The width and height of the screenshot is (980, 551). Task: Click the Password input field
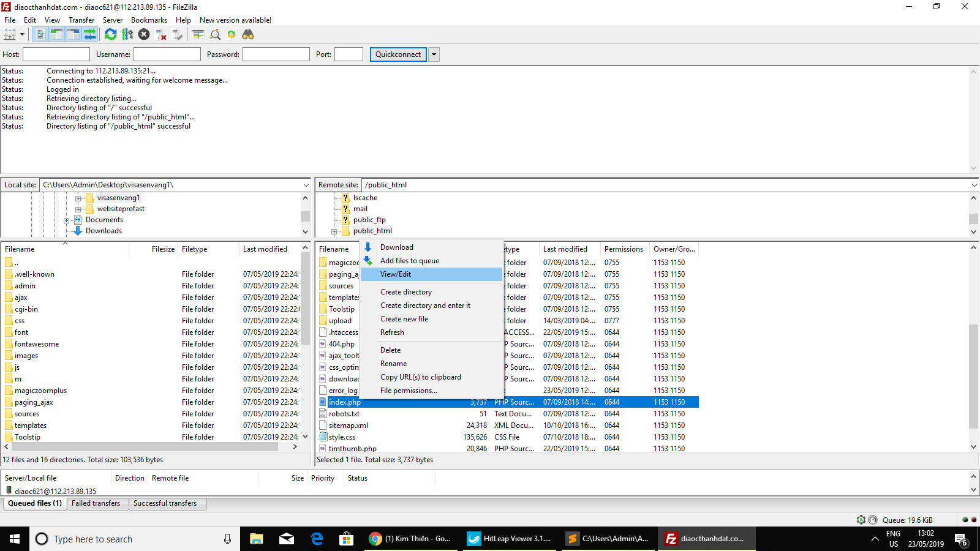[x=276, y=54]
